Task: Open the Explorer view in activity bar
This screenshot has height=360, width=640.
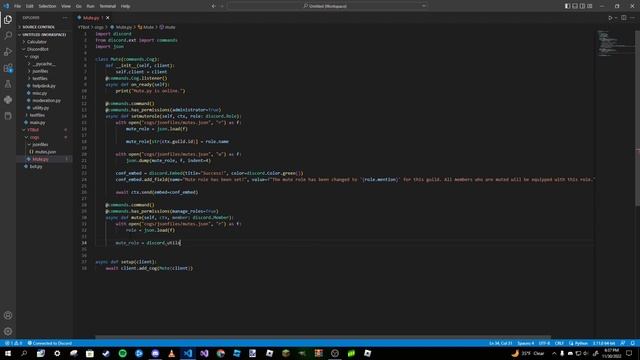Action: click(8, 20)
